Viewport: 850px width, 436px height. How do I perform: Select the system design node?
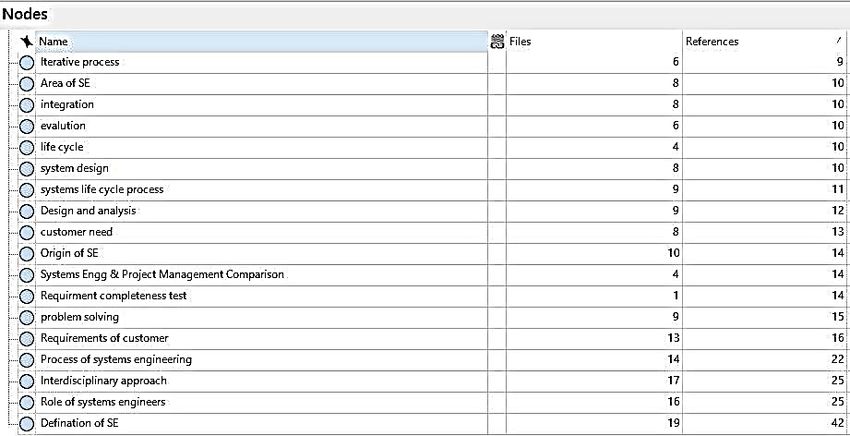(74, 168)
